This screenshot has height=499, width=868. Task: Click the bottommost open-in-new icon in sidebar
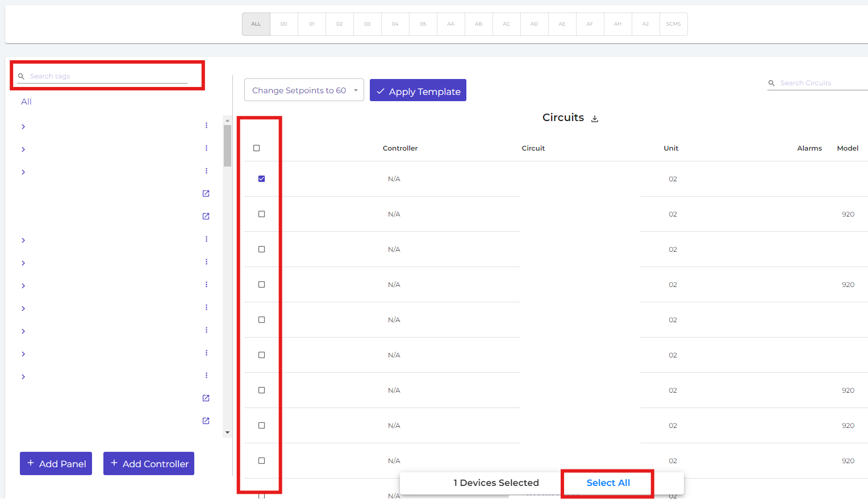[x=206, y=421]
